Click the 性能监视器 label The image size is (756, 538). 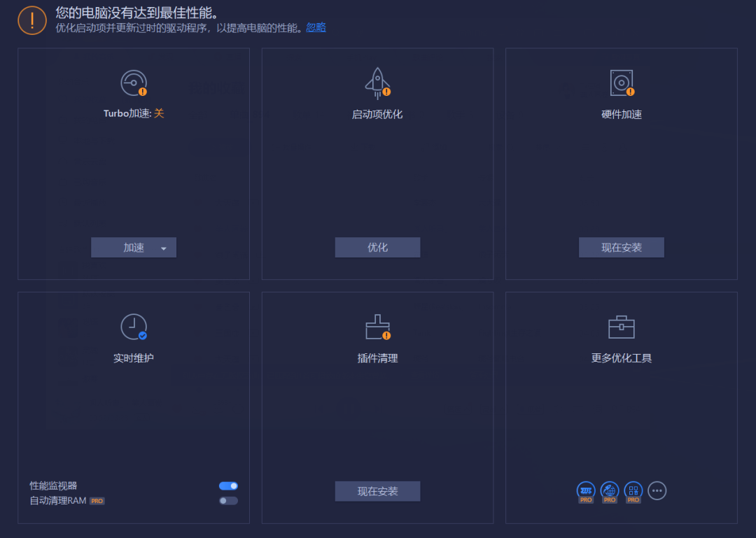pyautogui.click(x=53, y=486)
